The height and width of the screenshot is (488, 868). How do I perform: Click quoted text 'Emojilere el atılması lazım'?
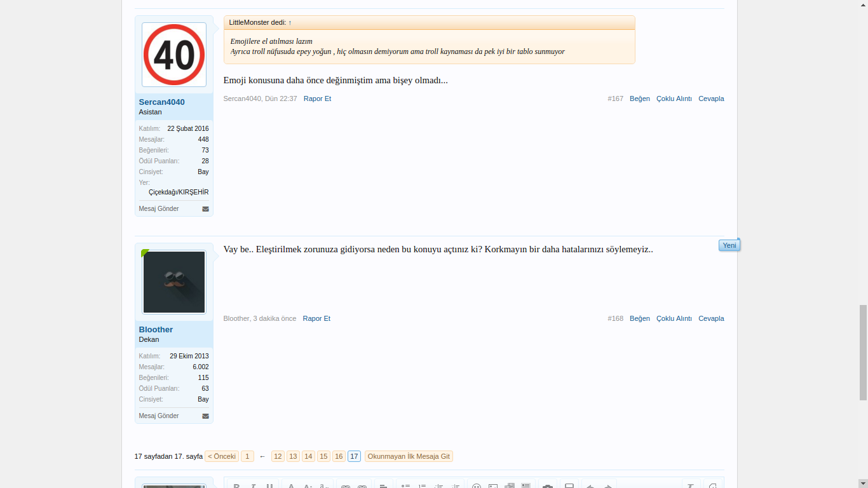[271, 41]
